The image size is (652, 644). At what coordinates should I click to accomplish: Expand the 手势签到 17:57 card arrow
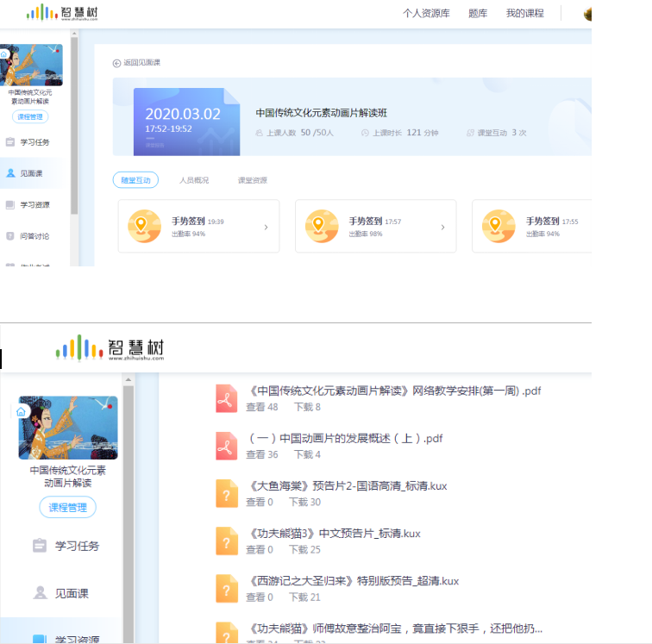coord(442,228)
